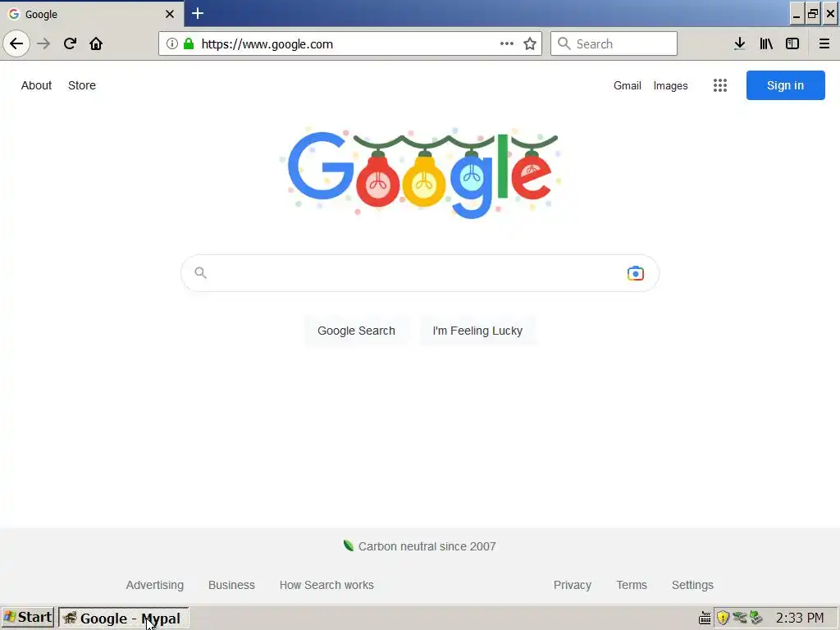Reload the current page
The height and width of the screenshot is (630, 840).
point(70,43)
